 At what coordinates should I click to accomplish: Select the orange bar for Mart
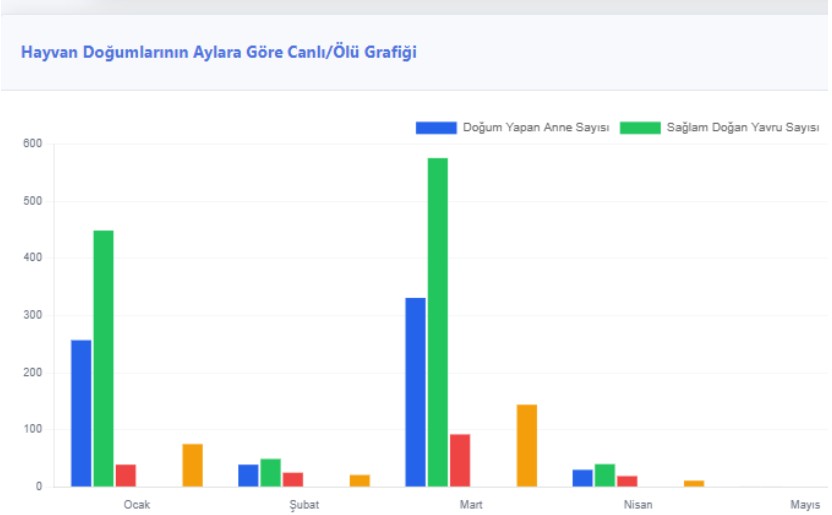pos(527,446)
